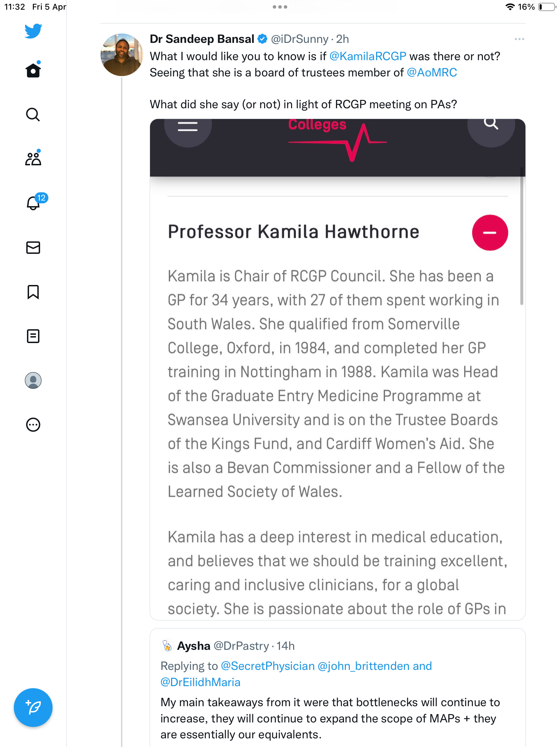
Task: Open the Communities people icon
Action: pyautogui.click(x=33, y=159)
